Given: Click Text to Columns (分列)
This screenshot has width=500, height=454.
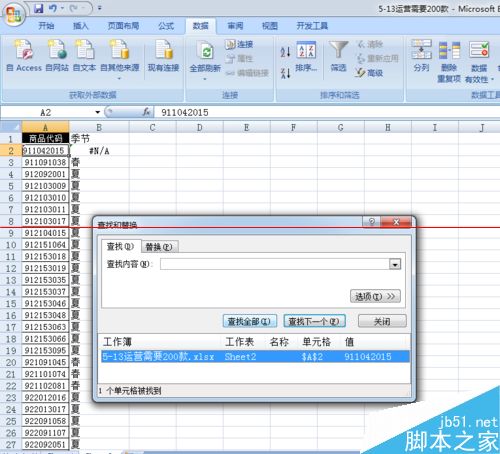Looking at the screenshot, I should pyautogui.click(x=421, y=56).
